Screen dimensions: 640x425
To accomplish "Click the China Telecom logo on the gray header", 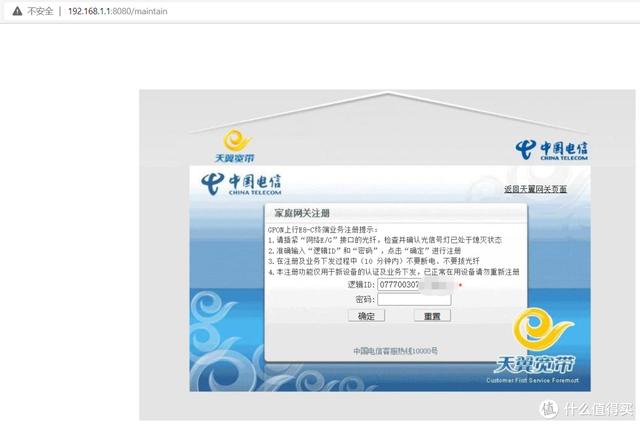I will [x=551, y=150].
